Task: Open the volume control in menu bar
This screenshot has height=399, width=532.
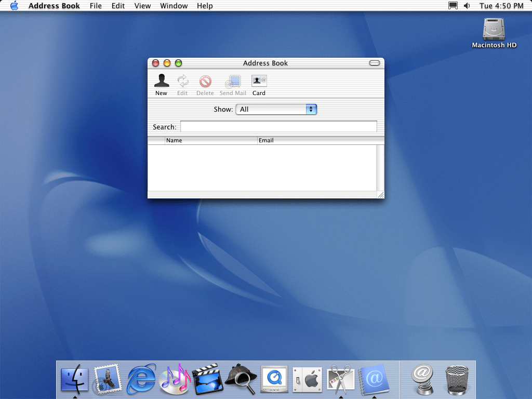Action: [x=467, y=6]
